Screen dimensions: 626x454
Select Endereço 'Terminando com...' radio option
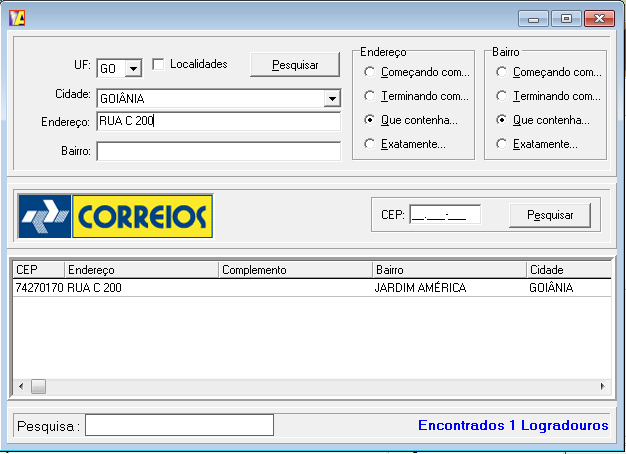pos(371,96)
